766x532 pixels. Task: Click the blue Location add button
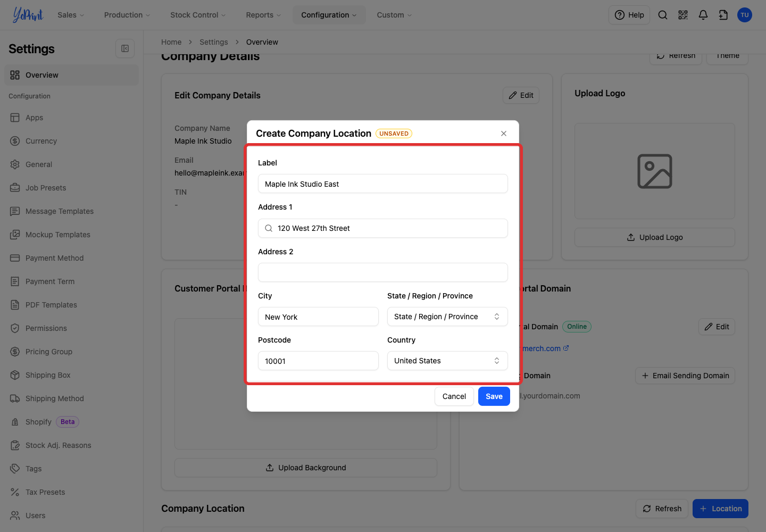720,509
